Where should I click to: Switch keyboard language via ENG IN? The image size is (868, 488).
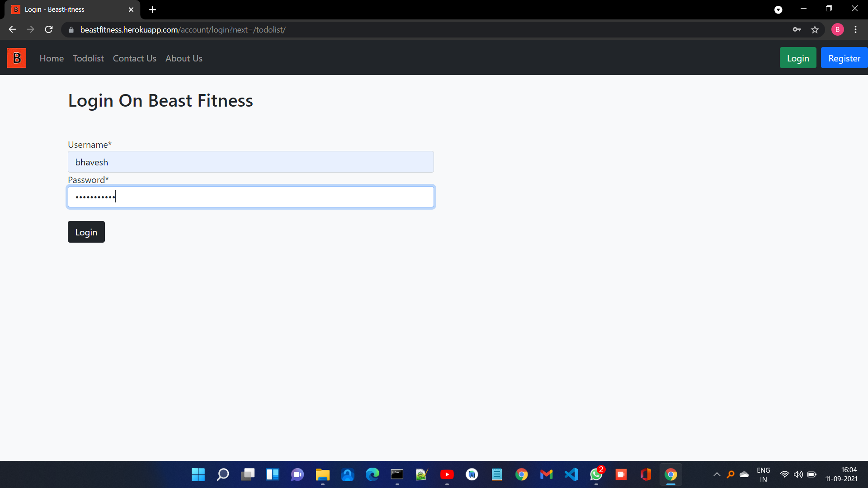tap(763, 474)
